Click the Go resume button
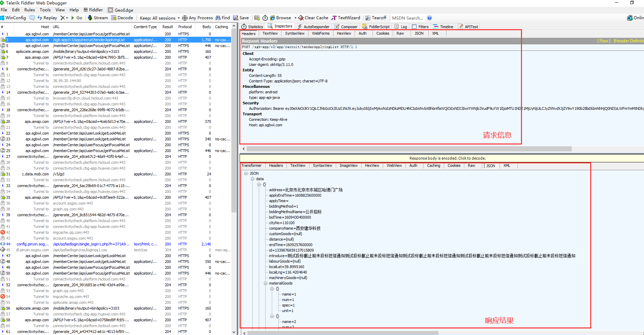644x335 pixels. pyautogui.click(x=76, y=18)
